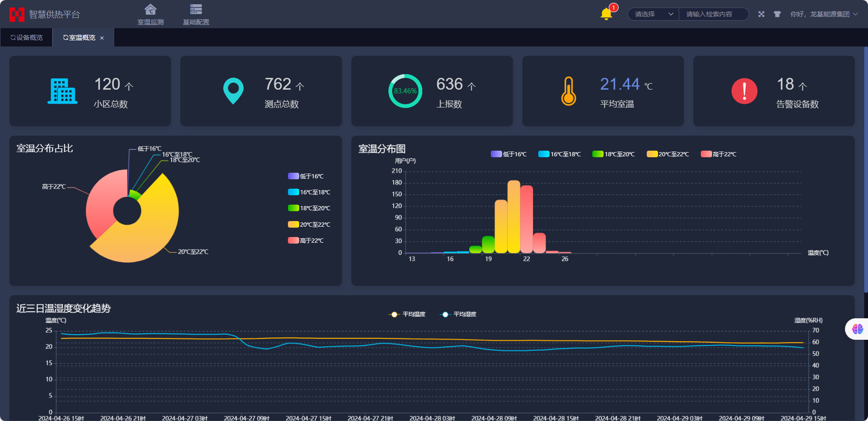
Task: Click the 告警设备数 count 18
Action: 785,84
